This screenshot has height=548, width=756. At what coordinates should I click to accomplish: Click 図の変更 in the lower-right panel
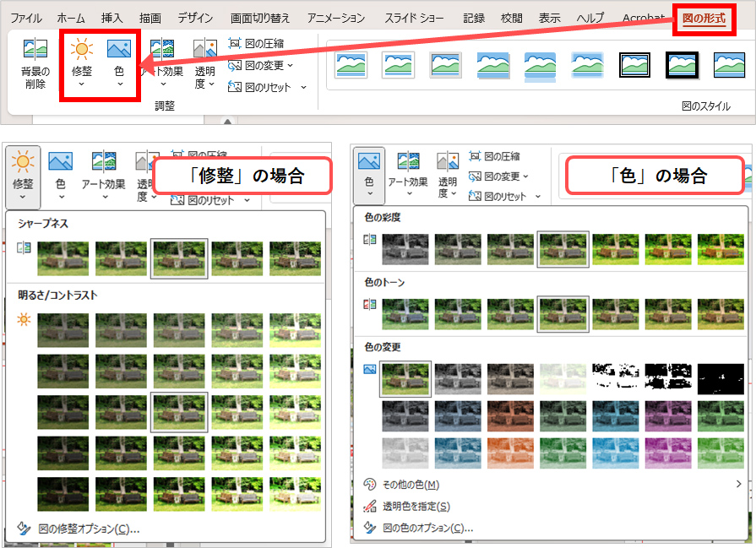[x=493, y=176]
